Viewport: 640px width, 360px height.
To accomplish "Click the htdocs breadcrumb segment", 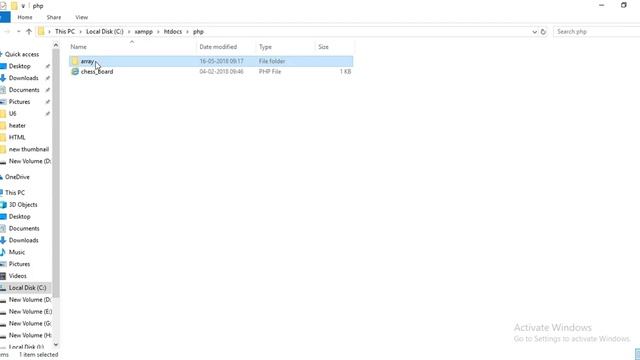I will 173,31.
